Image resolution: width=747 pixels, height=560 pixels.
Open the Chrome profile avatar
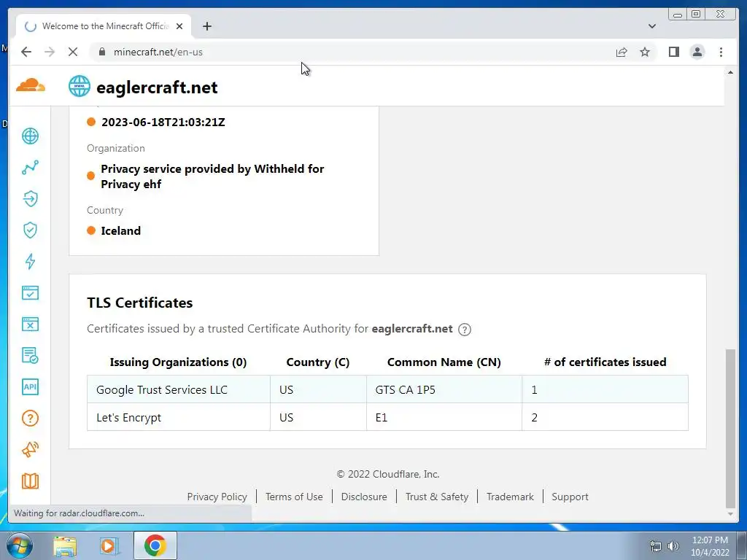pos(697,52)
